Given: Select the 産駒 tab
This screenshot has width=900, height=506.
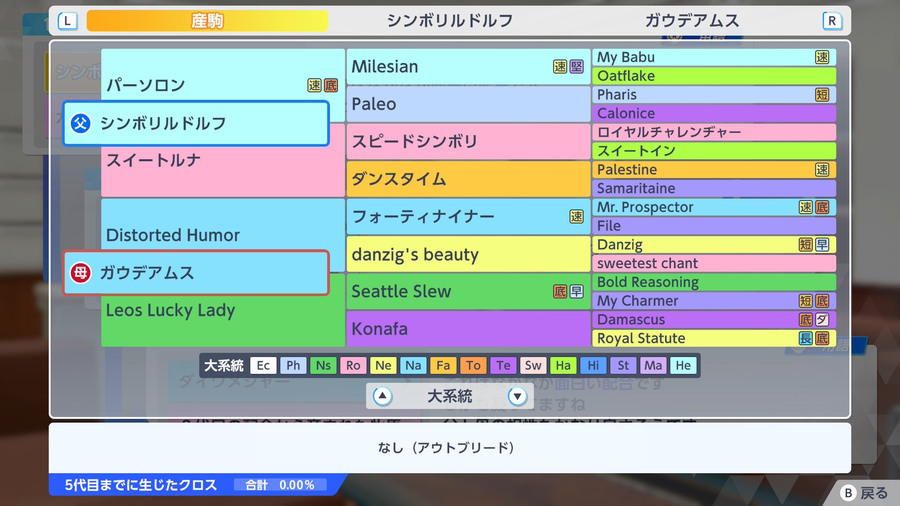Looking at the screenshot, I should pyautogui.click(x=207, y=21).
